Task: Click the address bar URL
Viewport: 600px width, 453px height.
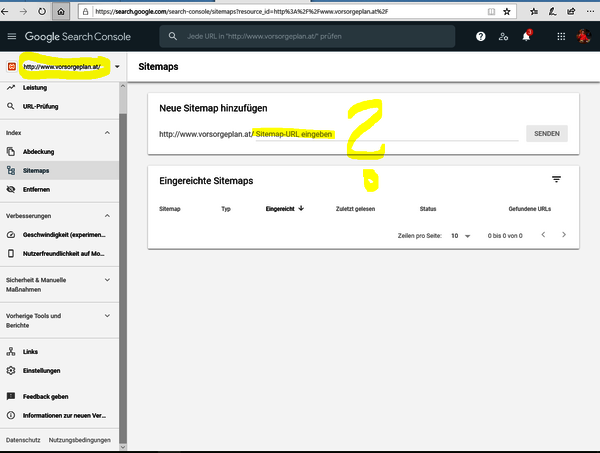Action: click(x=241, y=11)
